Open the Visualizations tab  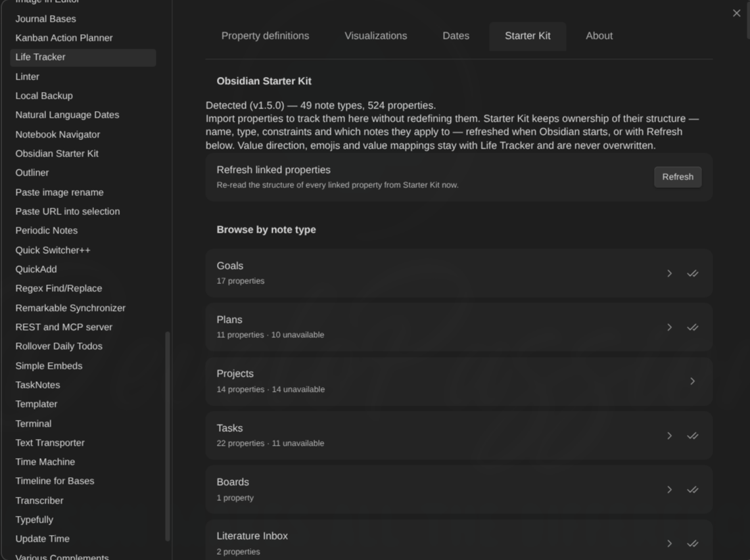pyautogui.click(x=375, y=36)
